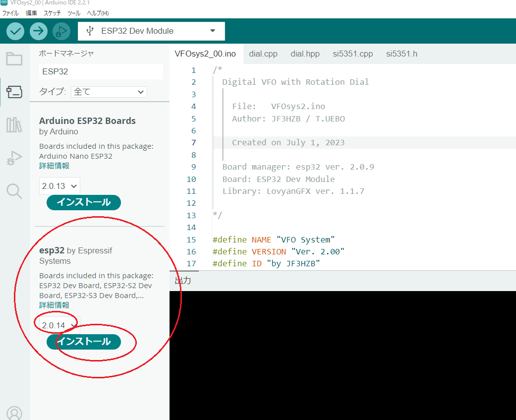Image resolution: width=516 pixels, height=420 pixels.
Task: Click the 'Author: JF3HZB / T.UEBO' line
Action: 288,119
